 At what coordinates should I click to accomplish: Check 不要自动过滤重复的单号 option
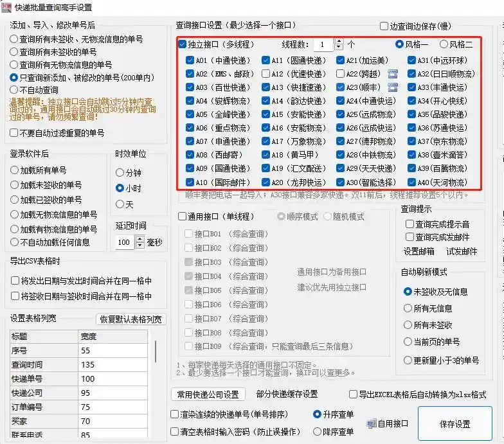(x=14, y=133)
